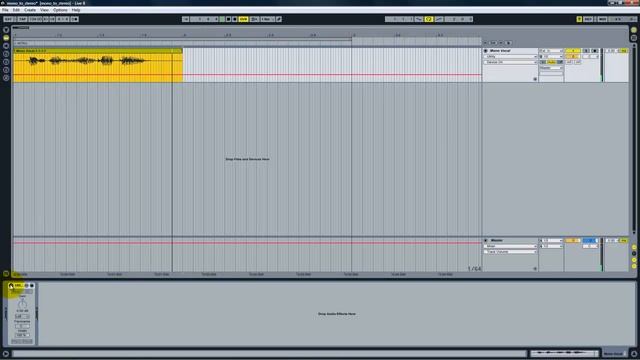This screenshot has height=360, width=640.
Task: Open the Edit menu
Action: [x=16, y=10]
